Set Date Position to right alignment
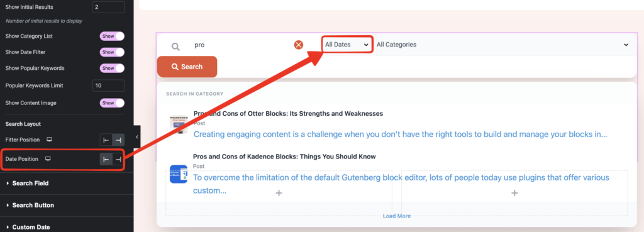The width and height of the screenshot is (644, 232). 118,159
